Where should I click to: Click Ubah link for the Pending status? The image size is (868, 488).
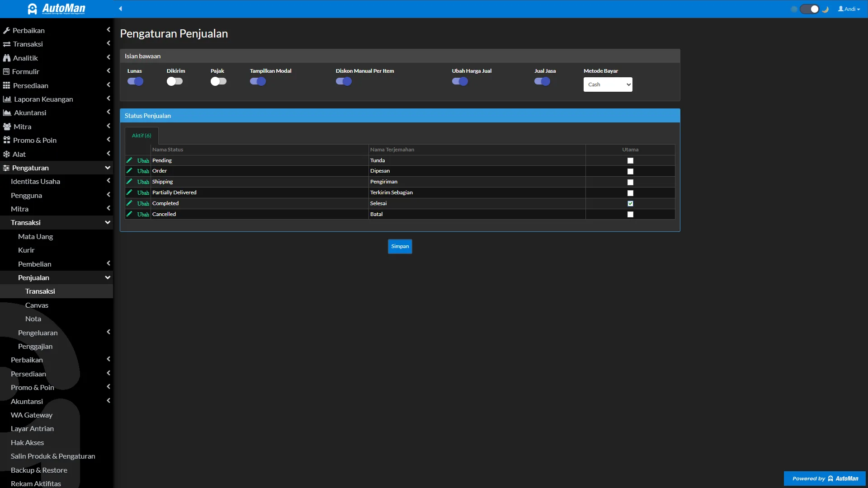[x=143, y=160]
